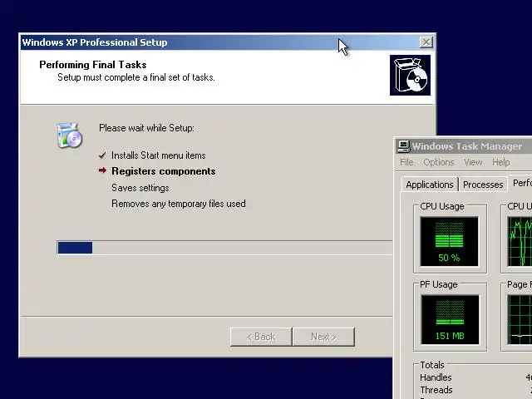The image size is (532, 399).
Task: Click the Totals group label
Action: [x=432, y=365]
